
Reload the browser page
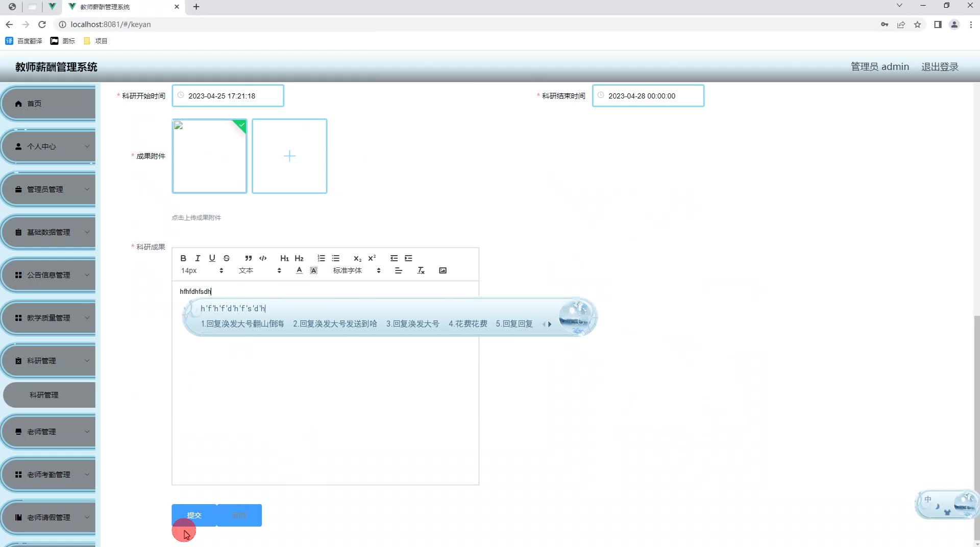[42, 24]
